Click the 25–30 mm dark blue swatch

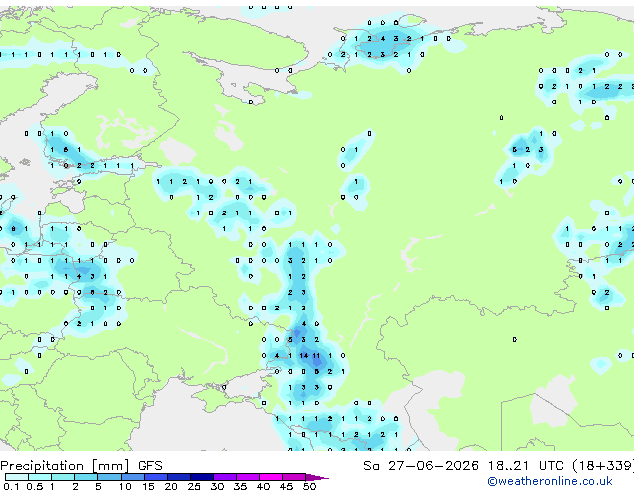[x=202, y=477]
